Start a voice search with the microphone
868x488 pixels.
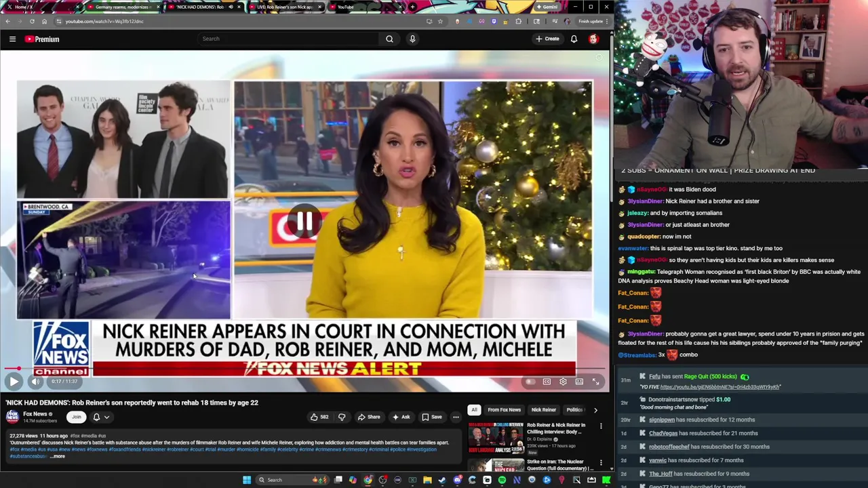coord(412,39)
